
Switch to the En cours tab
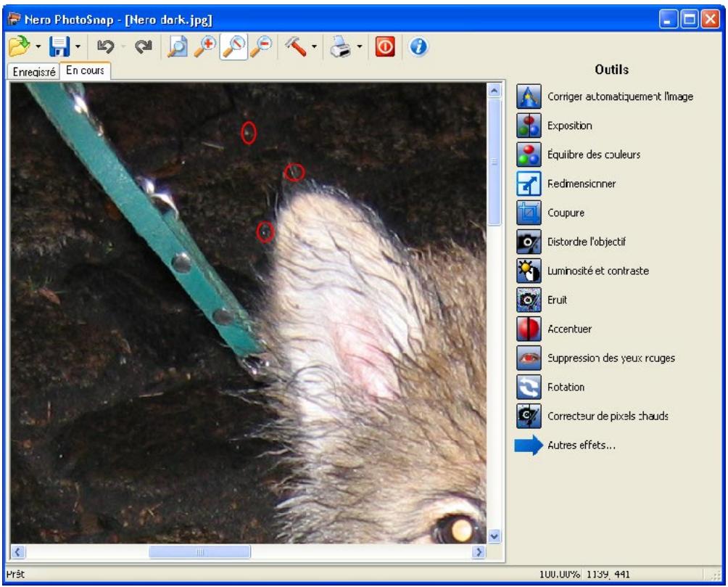point(85,70)
